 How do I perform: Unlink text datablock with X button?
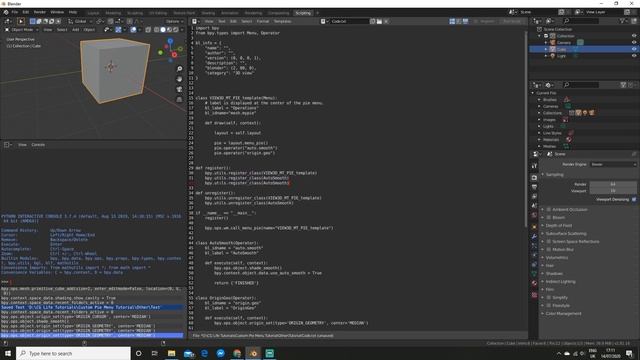tap(386, 21)
